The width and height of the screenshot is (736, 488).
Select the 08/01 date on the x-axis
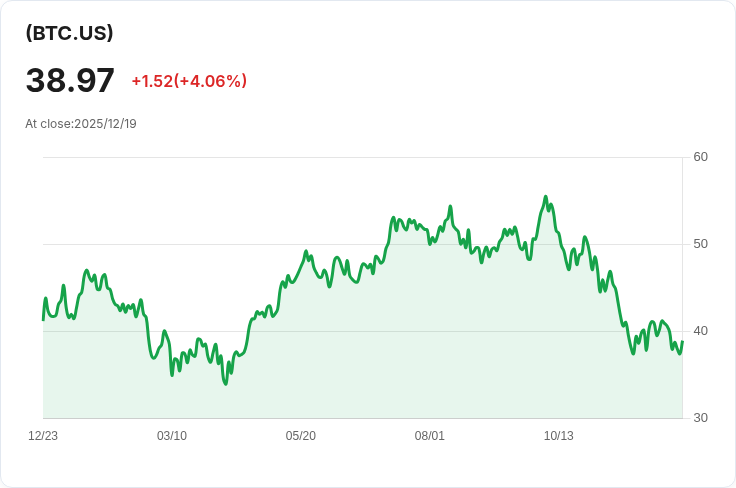coord(430,436)
